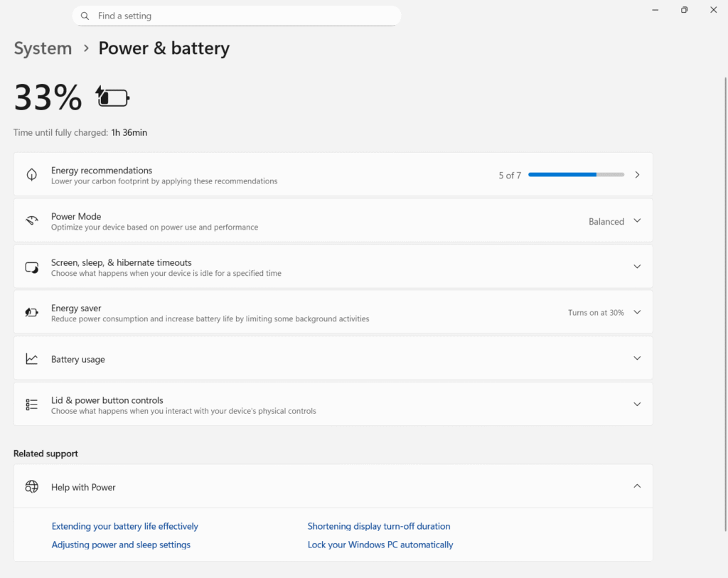Expand the Energy saver section
The image size is (728, 578).
(x=637, y=312)
